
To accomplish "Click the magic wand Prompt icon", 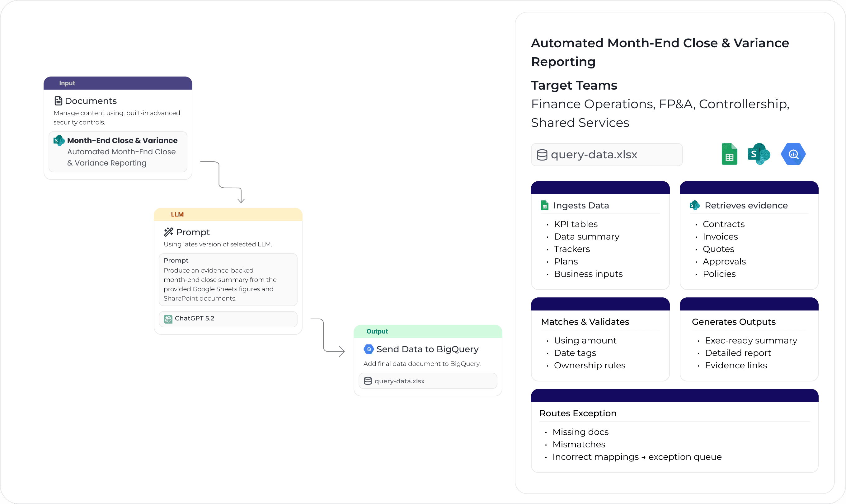I will (168, 232).
